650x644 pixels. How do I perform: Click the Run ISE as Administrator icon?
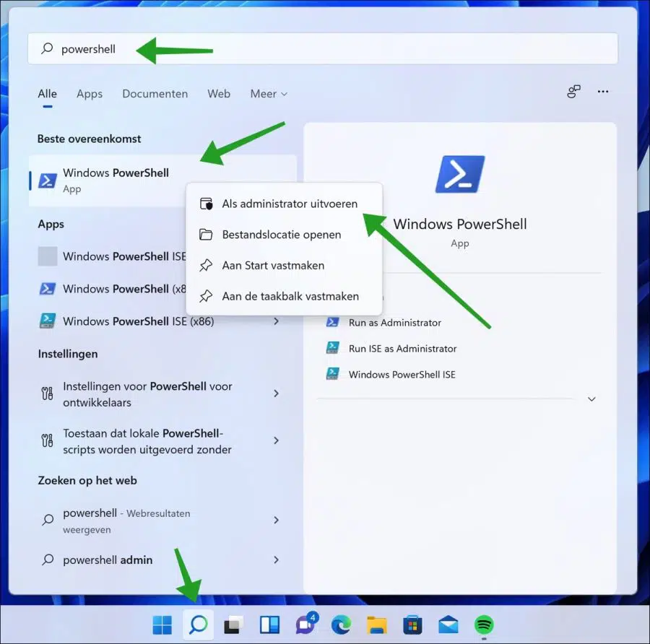tap(332, 348)
